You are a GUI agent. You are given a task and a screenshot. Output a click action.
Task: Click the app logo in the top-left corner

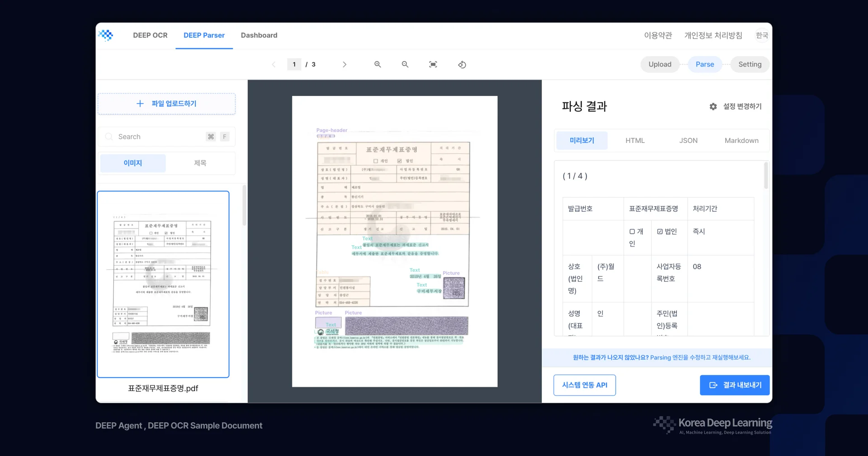tap(106, 35)
